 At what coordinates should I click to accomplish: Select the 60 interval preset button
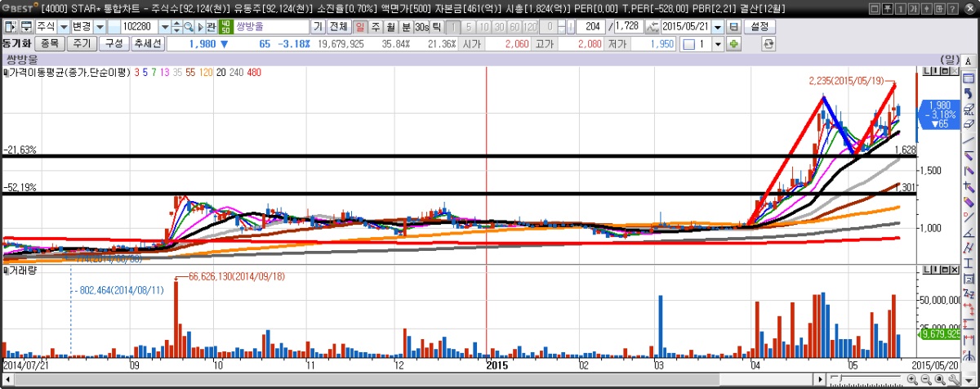click(x=514, y=27)
